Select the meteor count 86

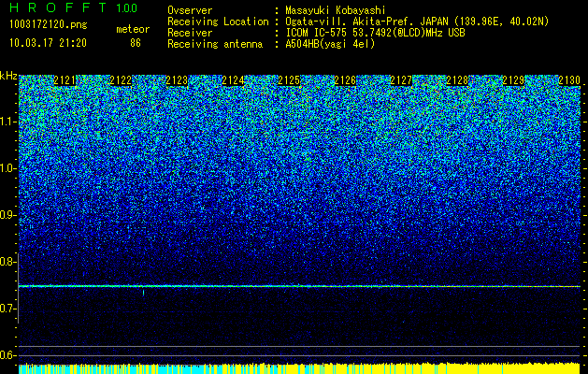point(136,43)
